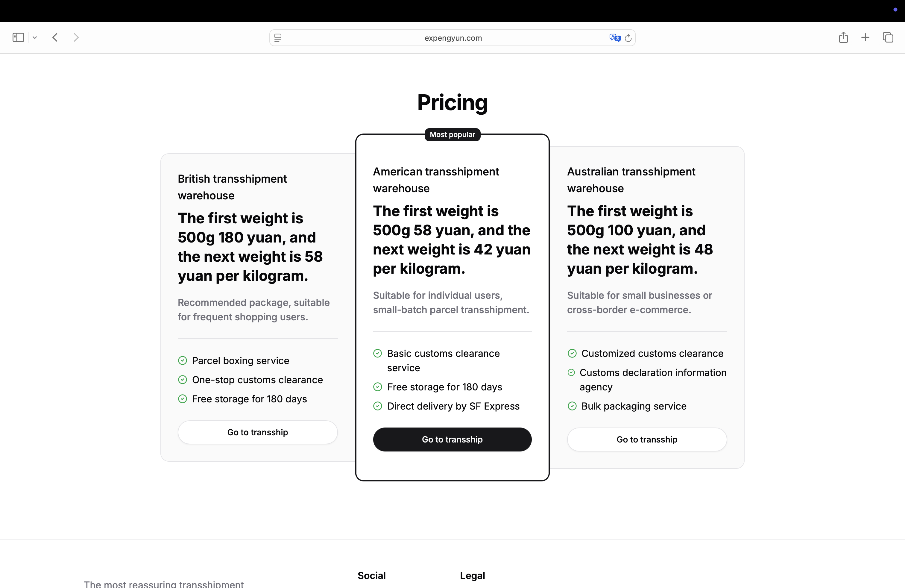This screenshot has height=588, width=905.
Task: Click the page reader icon in address bar
Action: pyautogui.click(x=278, y=38)
